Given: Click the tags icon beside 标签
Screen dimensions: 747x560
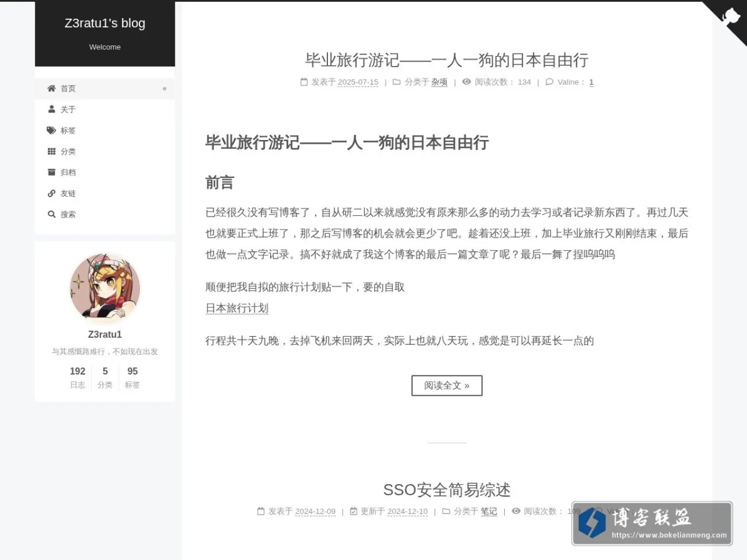Looking at the screenshot, I should 52,130.
